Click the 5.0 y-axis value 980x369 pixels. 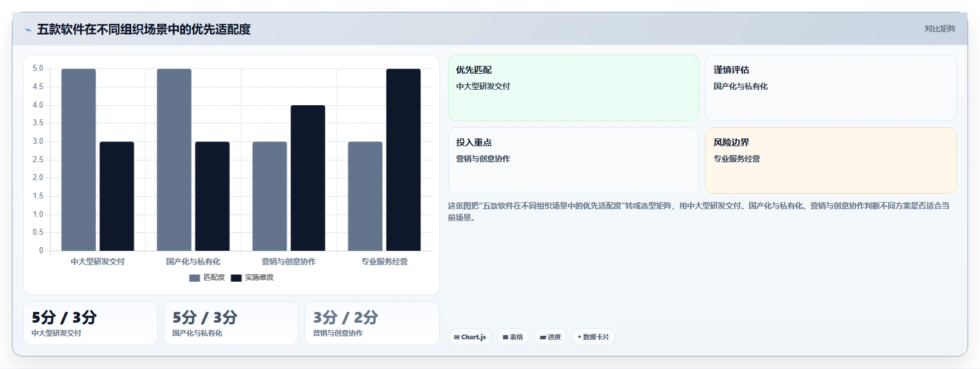(x=38, y=68)
